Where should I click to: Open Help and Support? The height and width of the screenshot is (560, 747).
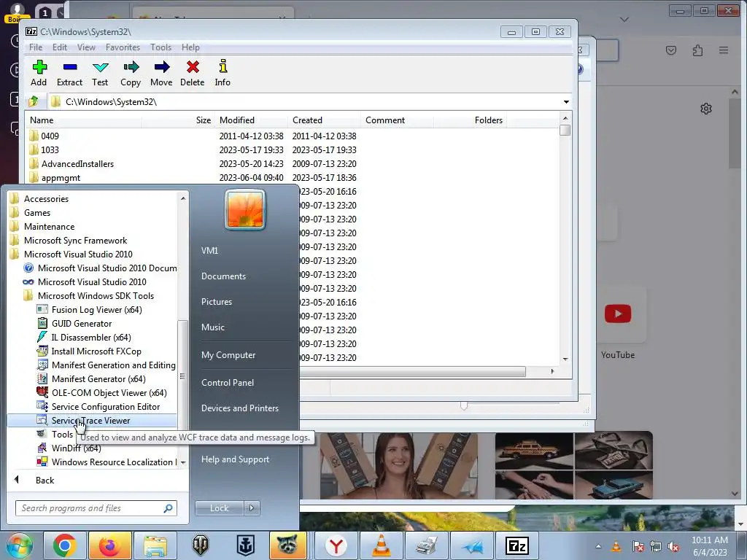(235, 459)
